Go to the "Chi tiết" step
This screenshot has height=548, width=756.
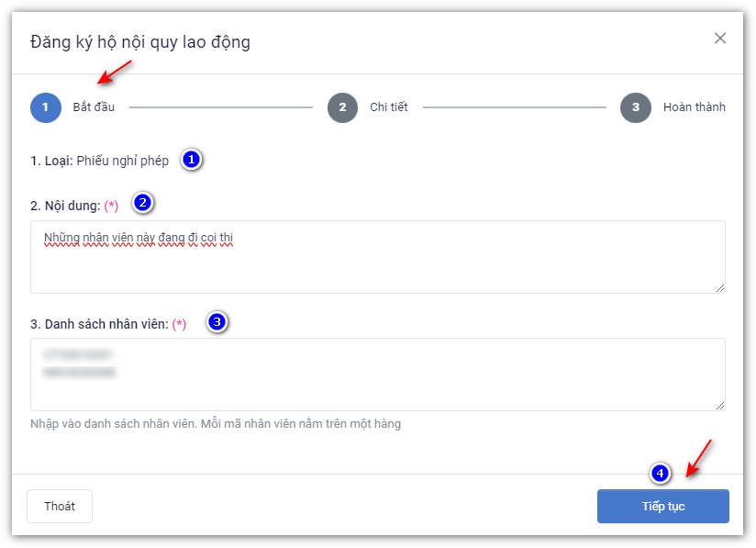coord(388,107)
